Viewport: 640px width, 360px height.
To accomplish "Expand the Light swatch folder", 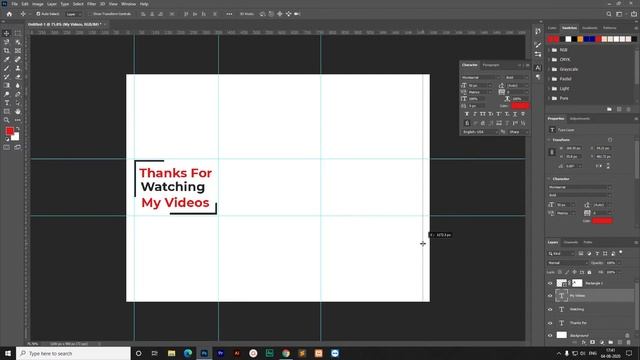I will [x=549, y=89].
